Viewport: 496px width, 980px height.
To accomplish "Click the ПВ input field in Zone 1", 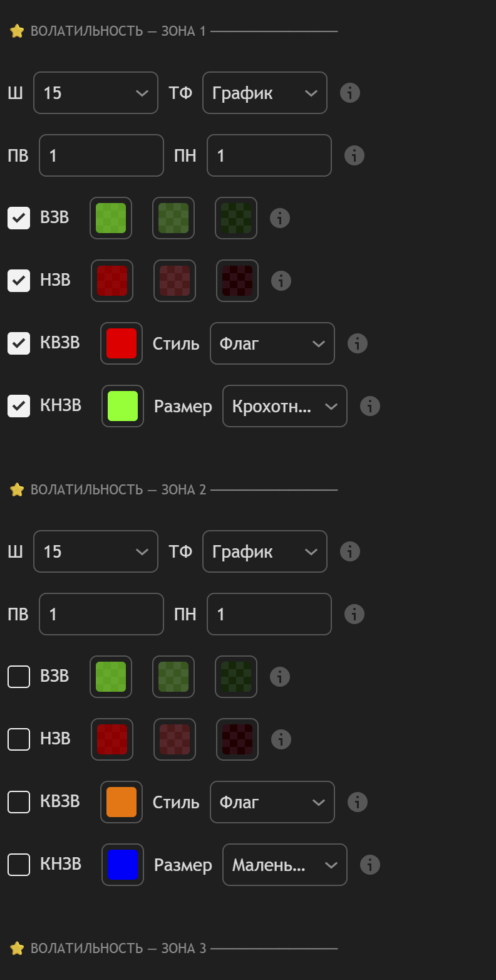I will click(101, 155).
